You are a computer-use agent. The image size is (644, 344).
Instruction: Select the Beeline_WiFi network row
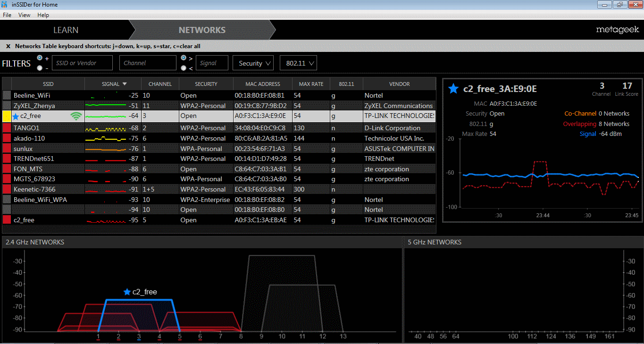(x=219, y=95)
